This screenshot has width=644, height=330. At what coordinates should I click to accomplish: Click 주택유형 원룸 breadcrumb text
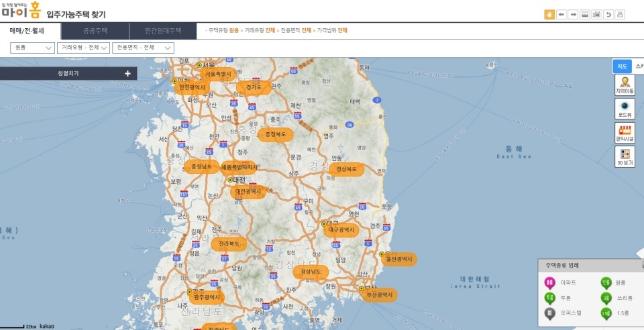click(223, 30)
